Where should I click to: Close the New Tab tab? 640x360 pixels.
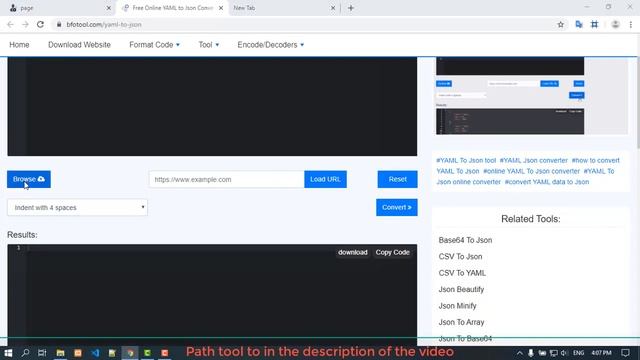[333, 8]
